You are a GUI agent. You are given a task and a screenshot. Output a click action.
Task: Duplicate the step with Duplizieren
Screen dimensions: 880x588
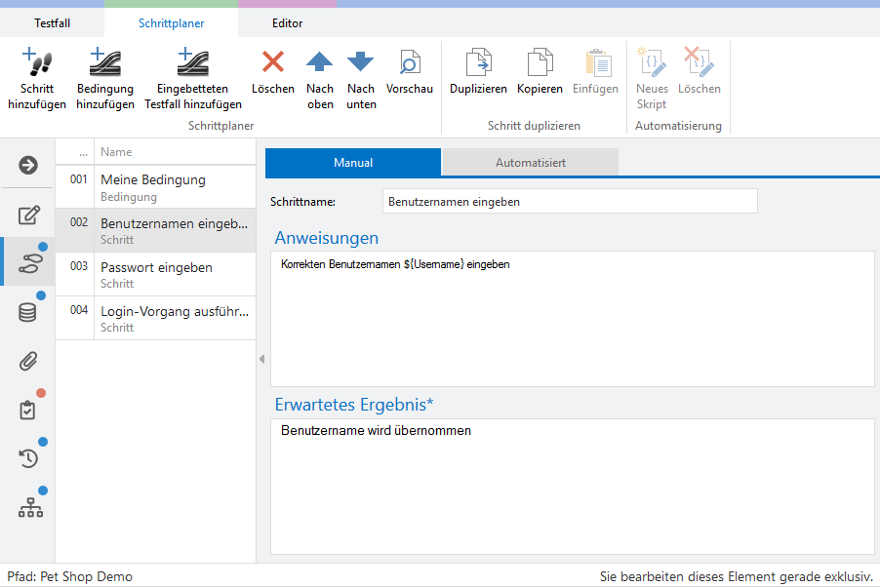(478, 63)
